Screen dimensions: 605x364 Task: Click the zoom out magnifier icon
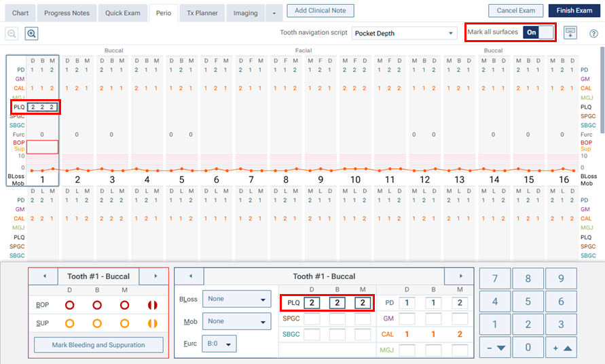(x=12, y=33)
